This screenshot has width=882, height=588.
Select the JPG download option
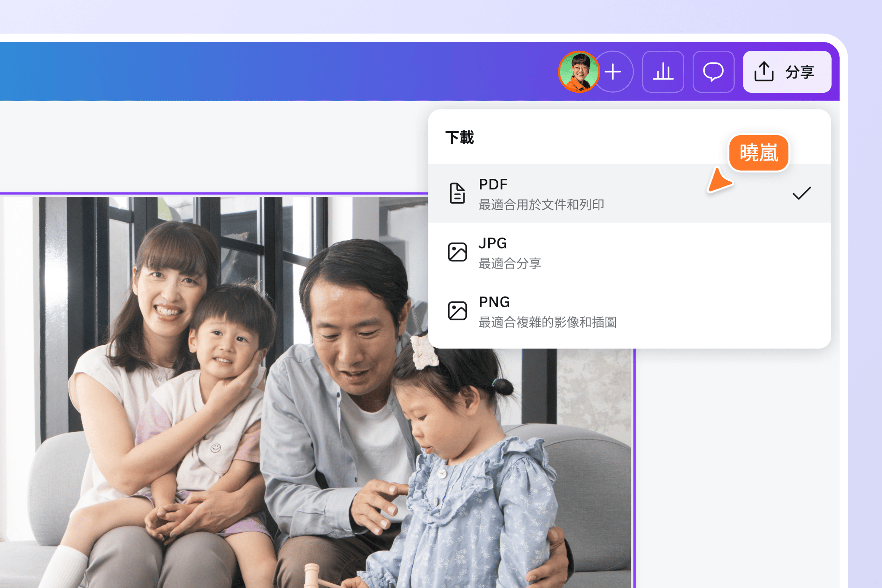click(x=629, y=252)
